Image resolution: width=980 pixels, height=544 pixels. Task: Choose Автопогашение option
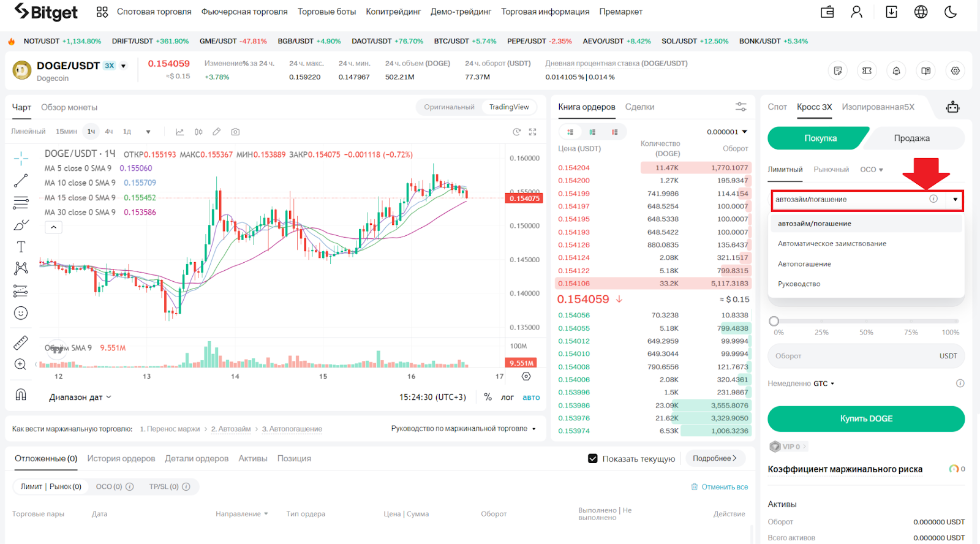(804, 264)
